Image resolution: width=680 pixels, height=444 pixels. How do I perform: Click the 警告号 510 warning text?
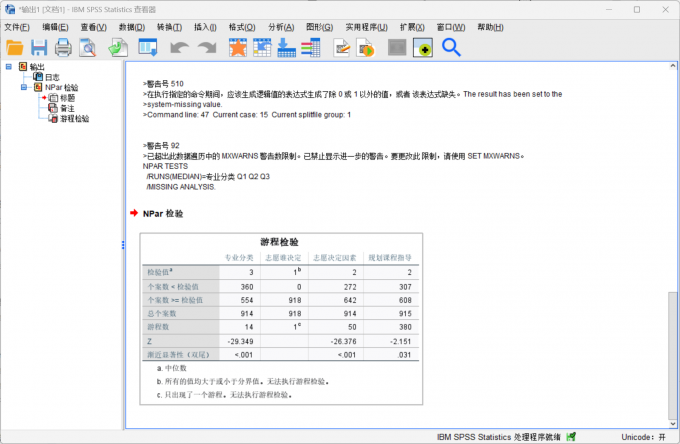coord(164,84)
